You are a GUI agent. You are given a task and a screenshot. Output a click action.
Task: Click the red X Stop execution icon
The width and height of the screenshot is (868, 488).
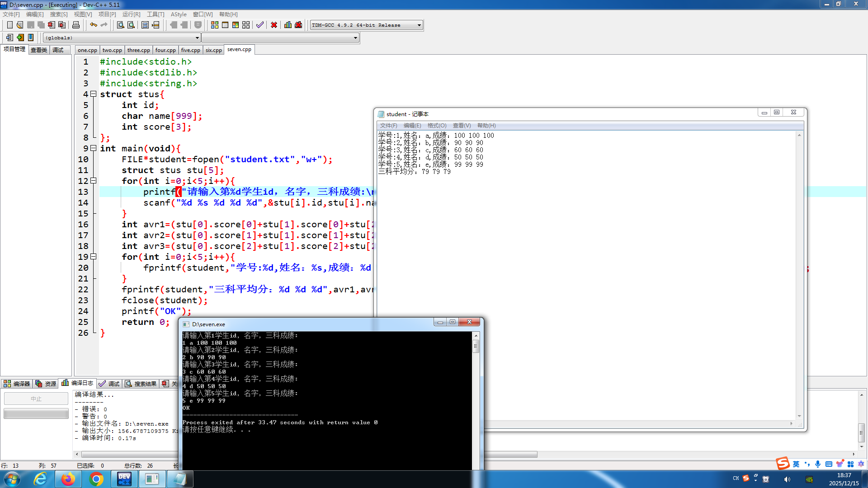[x=274, y=25]
